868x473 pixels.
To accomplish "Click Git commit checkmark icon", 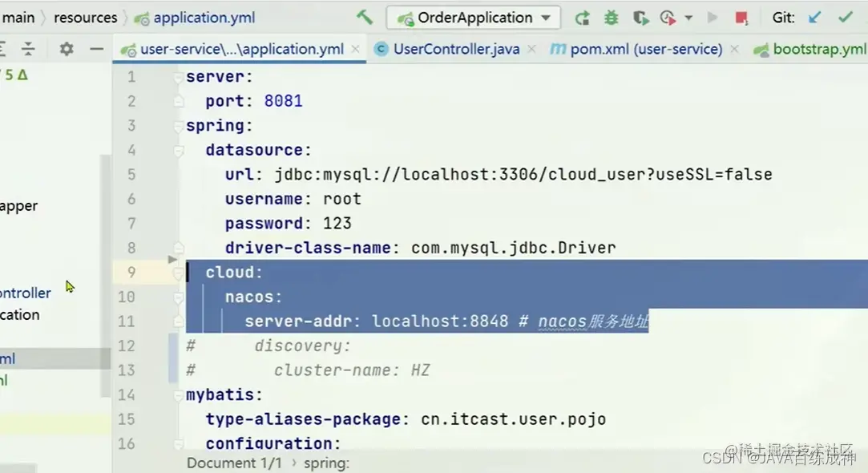I will (x=845, y=18).
